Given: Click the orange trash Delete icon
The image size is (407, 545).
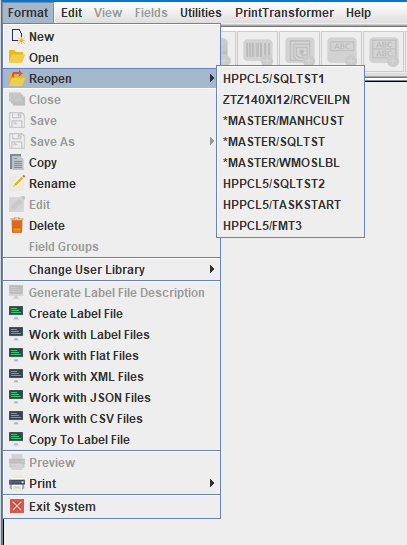Looking at the screenshot, I should [17, 225].
